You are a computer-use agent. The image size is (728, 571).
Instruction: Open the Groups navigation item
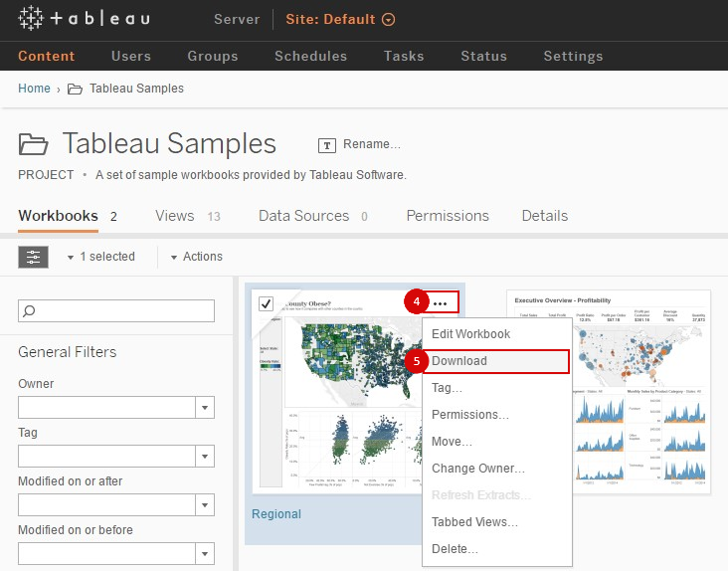click(213, 56)
